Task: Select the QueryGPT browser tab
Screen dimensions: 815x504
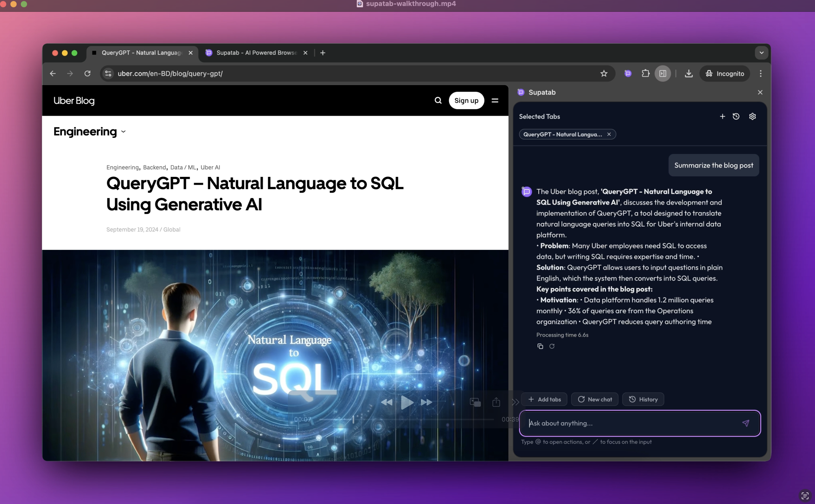Action: pyautogui.click(x=141, y=53)
